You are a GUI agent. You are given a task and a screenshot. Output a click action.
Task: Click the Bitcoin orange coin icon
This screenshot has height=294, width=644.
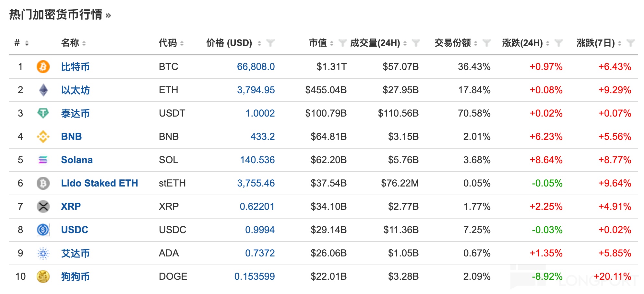click(x=43, y=67)
